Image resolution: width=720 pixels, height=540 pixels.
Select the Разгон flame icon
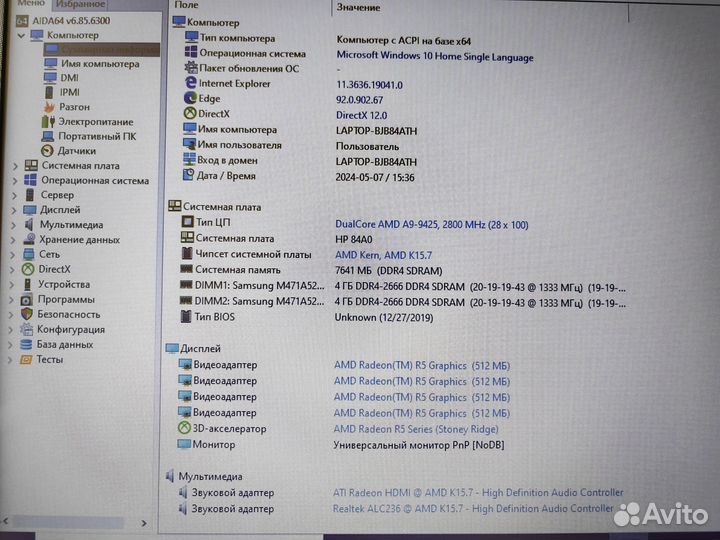(x=49, y=107)
